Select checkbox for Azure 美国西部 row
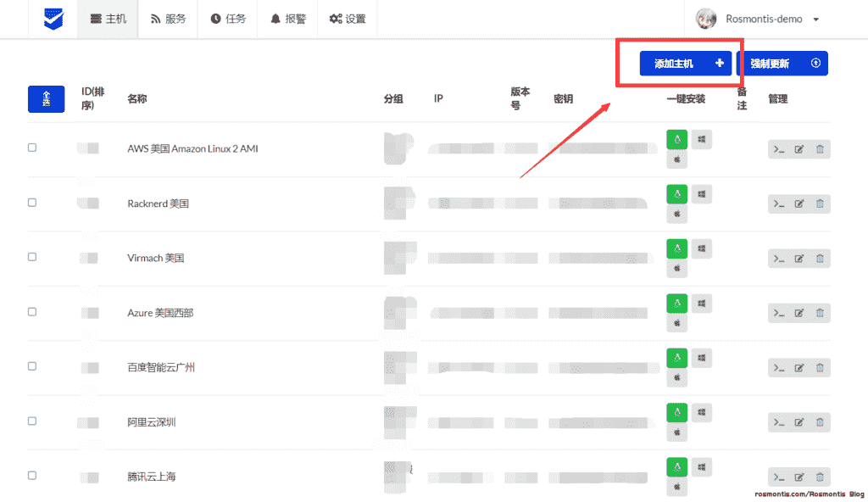868x502 pixels. (x=32, y=311)
